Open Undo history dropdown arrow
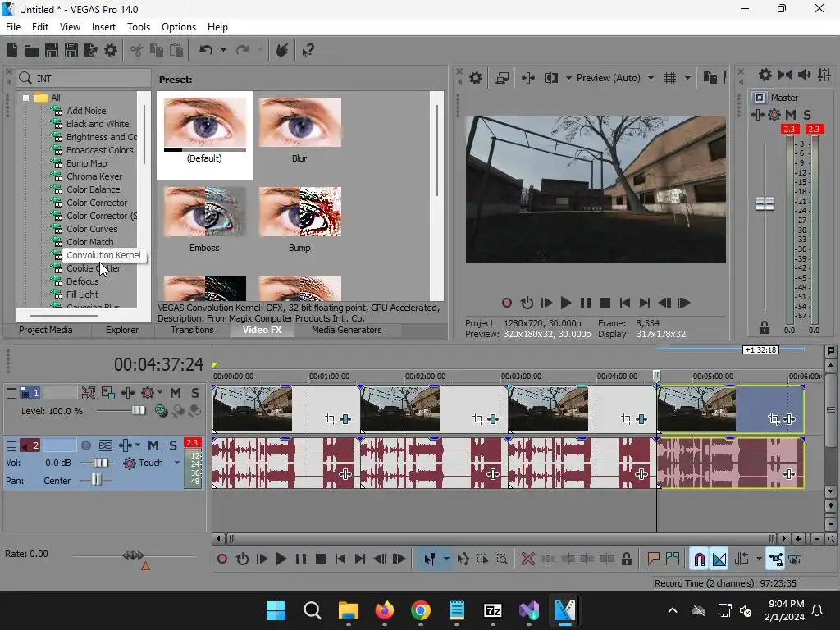Image resolution: width=840 pixels, height=630 pixels. 223,50
